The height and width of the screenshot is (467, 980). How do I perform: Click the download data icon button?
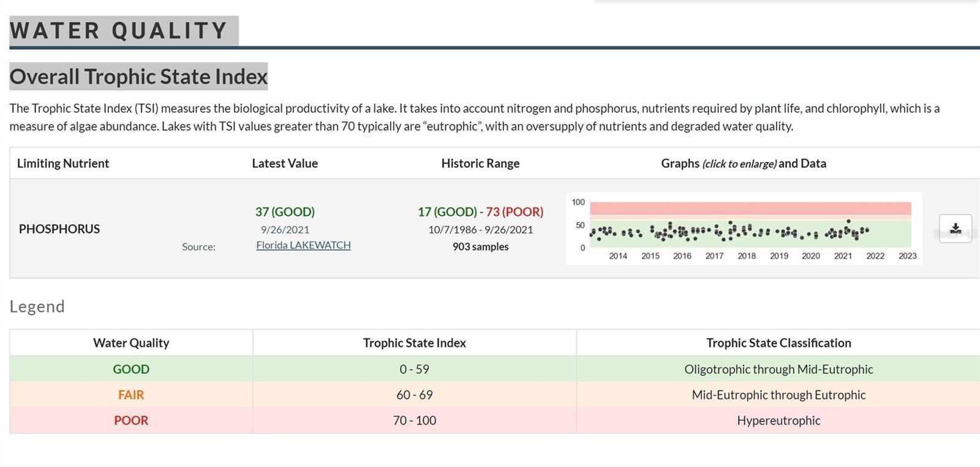955,229
